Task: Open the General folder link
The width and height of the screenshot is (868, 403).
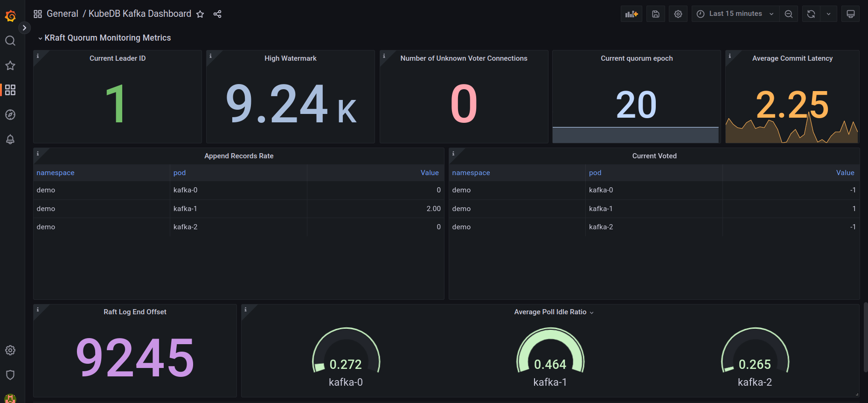Action: pos(62,14)
